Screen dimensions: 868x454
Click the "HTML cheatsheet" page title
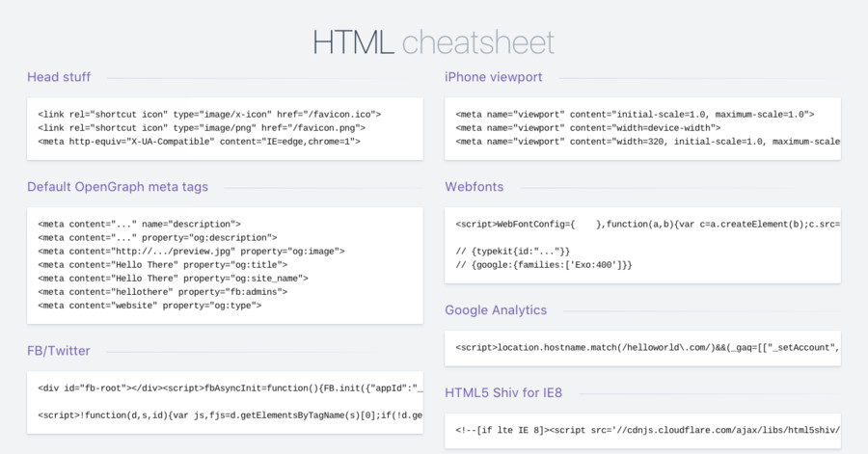click(x=433, y=41)
